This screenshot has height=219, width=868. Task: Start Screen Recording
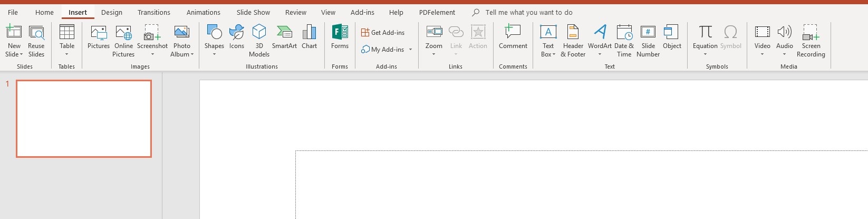(x=811, y=41)
